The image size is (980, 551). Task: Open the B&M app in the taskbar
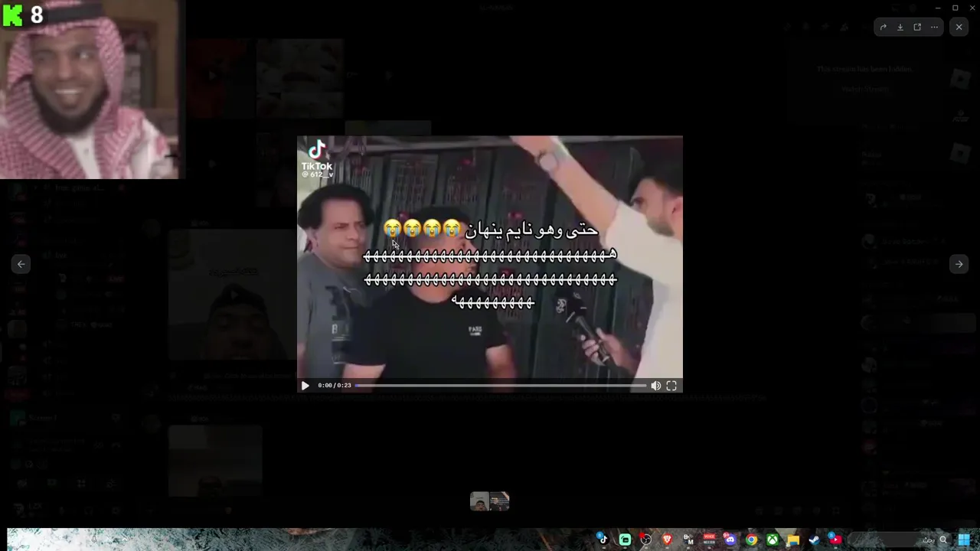tap(688, 540)
